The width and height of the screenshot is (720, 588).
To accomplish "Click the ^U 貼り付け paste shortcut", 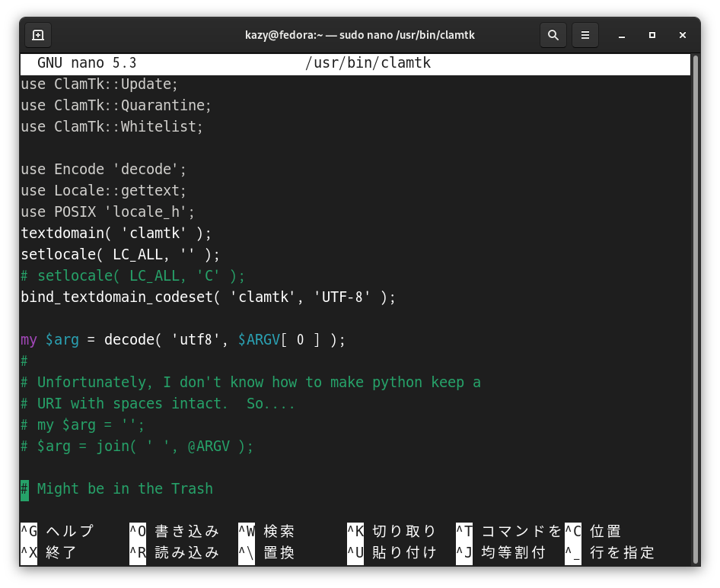I will pyautogui.click(x=392, y=552).
